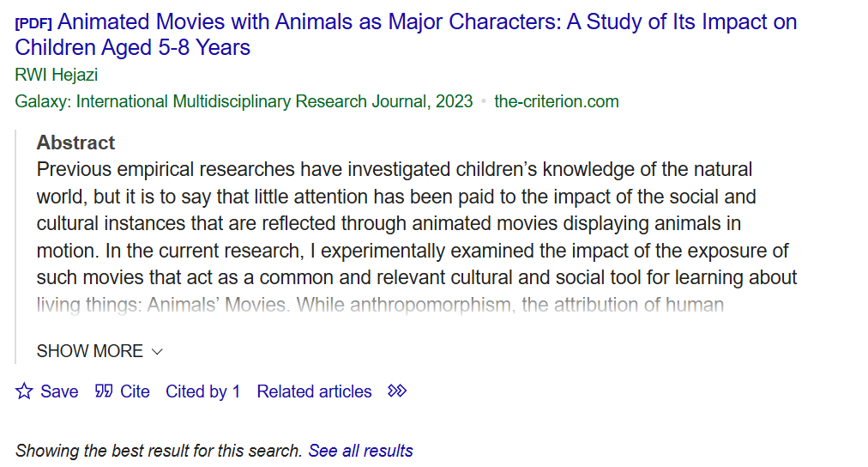Open the Cited by 1 link

click(203, 391)
